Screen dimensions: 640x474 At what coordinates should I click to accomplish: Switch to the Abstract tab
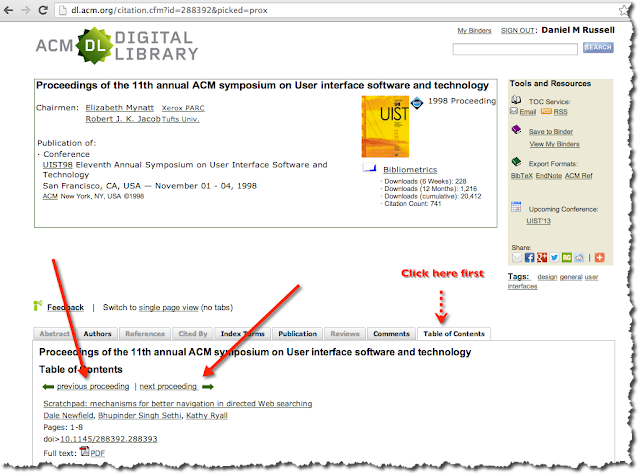[x=55, y=334]
